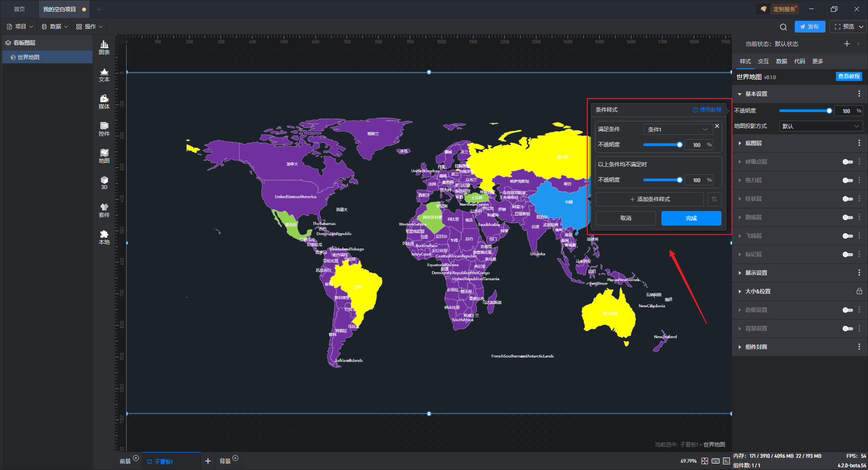The height and width of the screenshot is (470, 868).
Task: Click the 添加条件样式 button
Action: [650, 199]
